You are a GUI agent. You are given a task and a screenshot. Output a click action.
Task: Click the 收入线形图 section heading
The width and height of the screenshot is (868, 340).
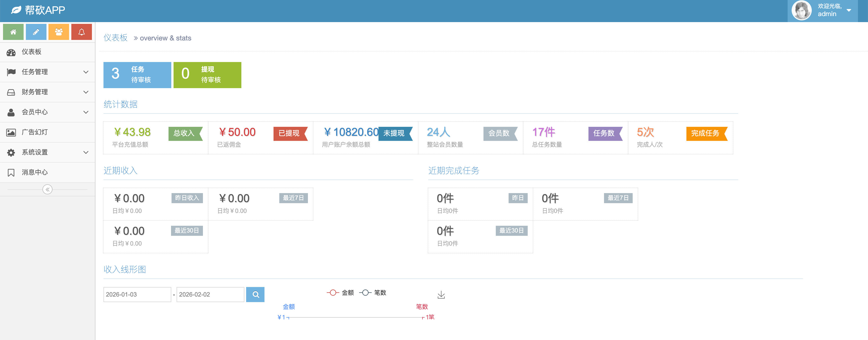click(125, 270)
